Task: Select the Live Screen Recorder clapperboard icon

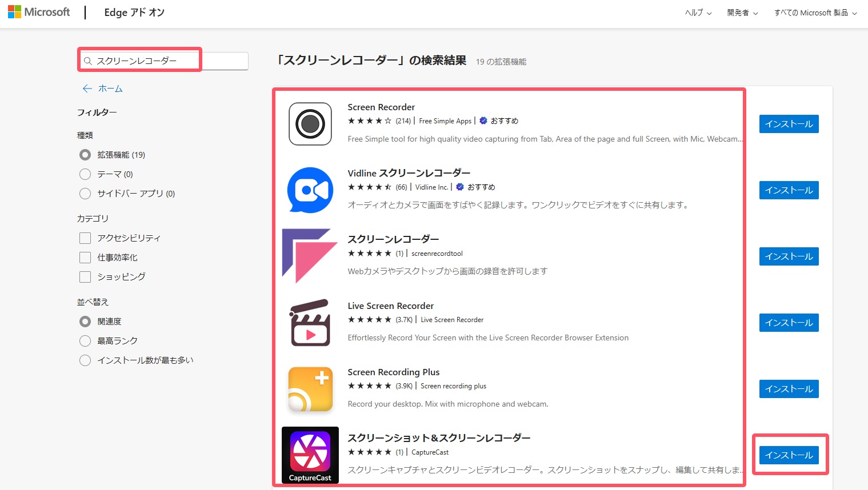Action: (x=310, y=323)
